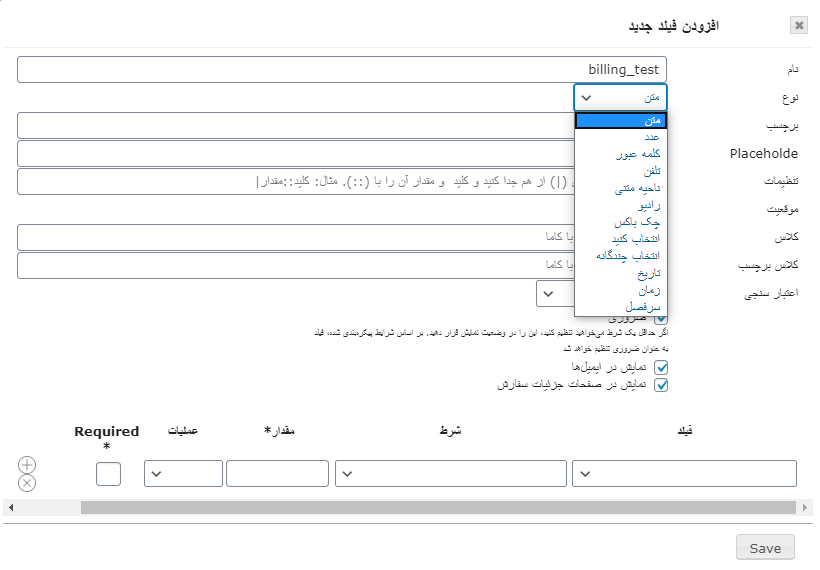Pick سرفصل type option

620,306
